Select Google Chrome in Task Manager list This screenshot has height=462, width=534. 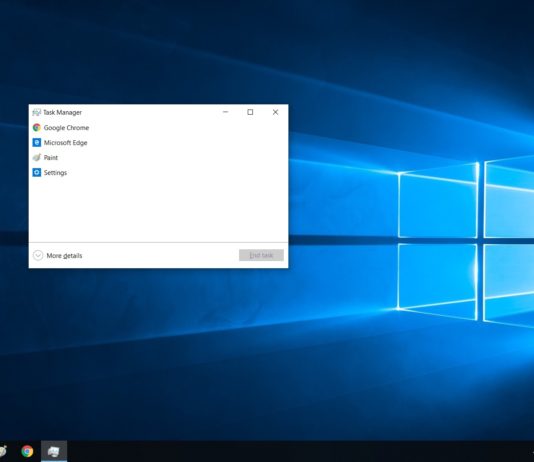click(x=158, y=128)
